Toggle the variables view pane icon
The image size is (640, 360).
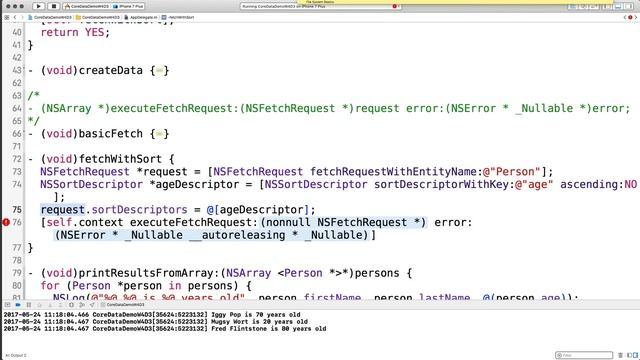pyautogui.click(x=629, y=355)
